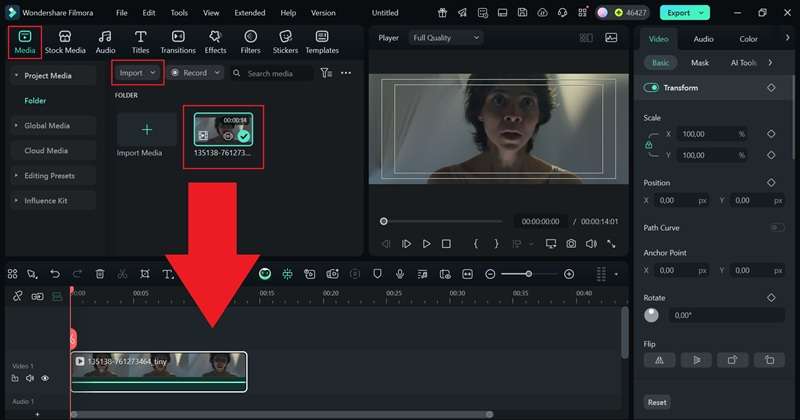Open the fullscreen preview icon
Screen dimensions: 800x420
click(611, 244)
